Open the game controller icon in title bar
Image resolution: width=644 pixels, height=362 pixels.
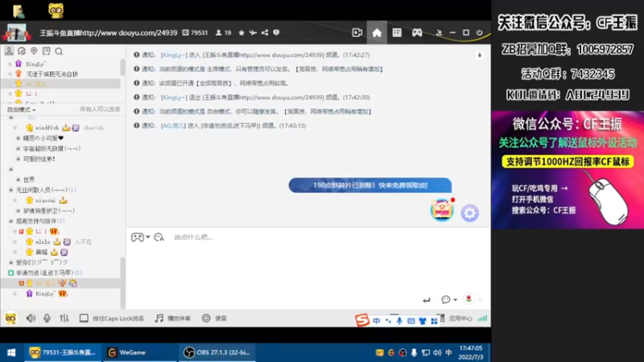[x=417, y=32]
